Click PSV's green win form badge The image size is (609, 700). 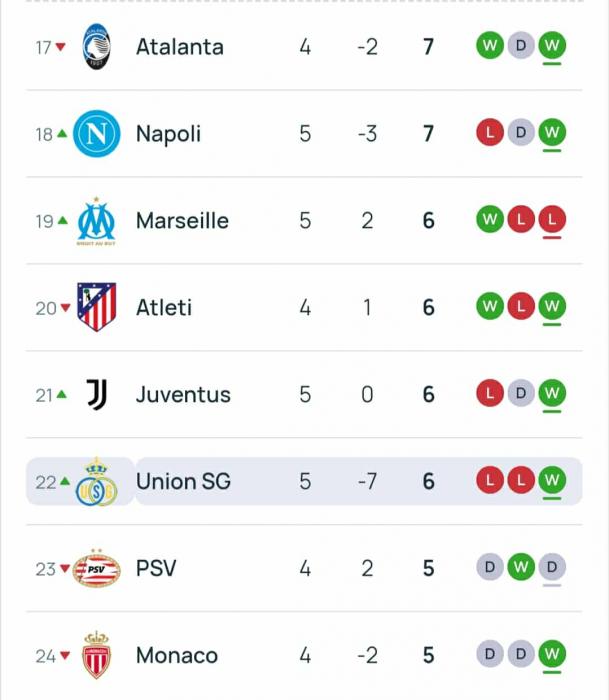tap(520, 568)
